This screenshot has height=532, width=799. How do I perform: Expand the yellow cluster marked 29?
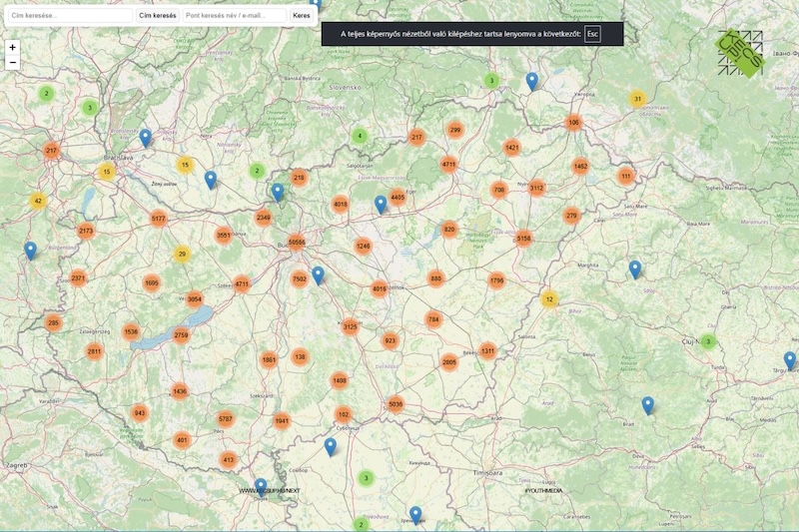pos(182,255)
